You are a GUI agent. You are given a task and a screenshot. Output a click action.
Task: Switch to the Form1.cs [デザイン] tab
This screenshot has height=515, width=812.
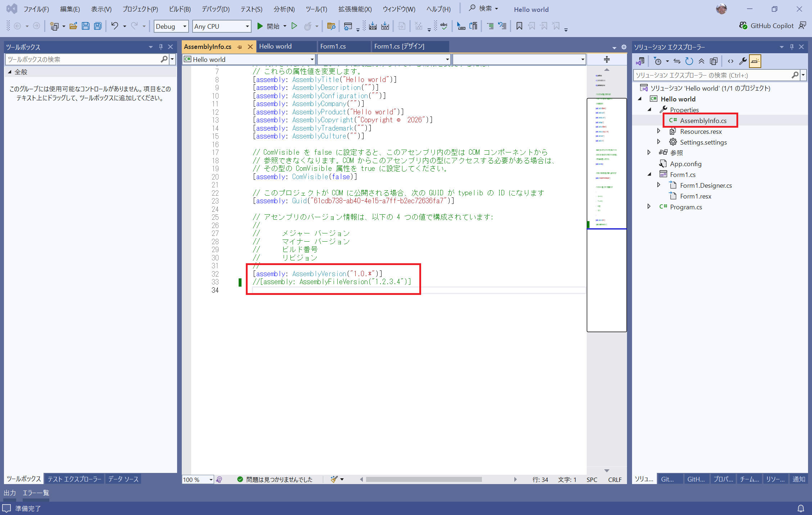tap(399, 46)
